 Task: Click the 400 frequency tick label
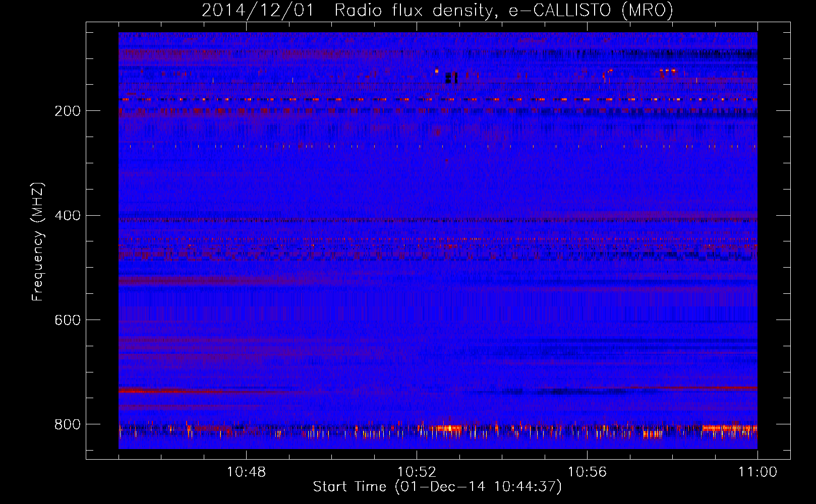68,216
